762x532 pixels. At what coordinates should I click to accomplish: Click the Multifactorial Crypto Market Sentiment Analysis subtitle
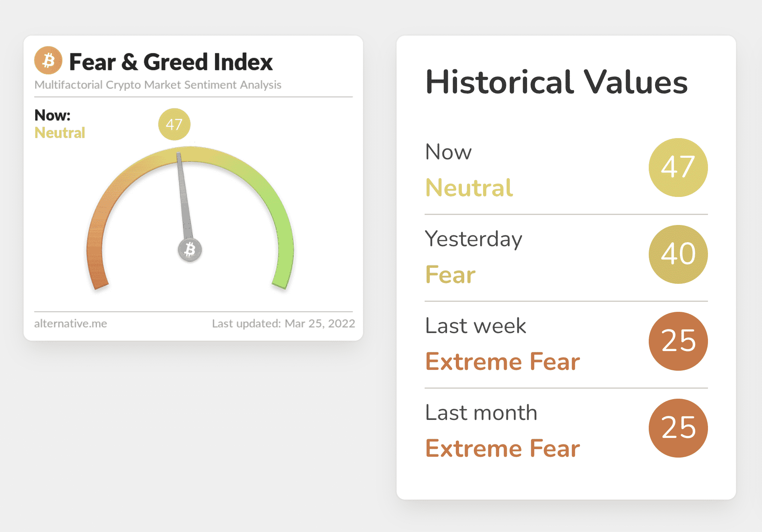click(x=158, y=85)
